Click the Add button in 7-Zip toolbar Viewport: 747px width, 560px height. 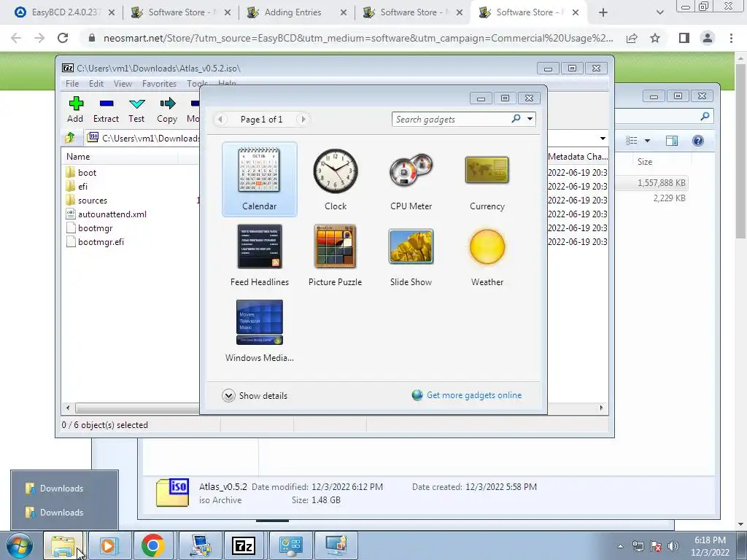pyautogui.click(x=75, y=109)
